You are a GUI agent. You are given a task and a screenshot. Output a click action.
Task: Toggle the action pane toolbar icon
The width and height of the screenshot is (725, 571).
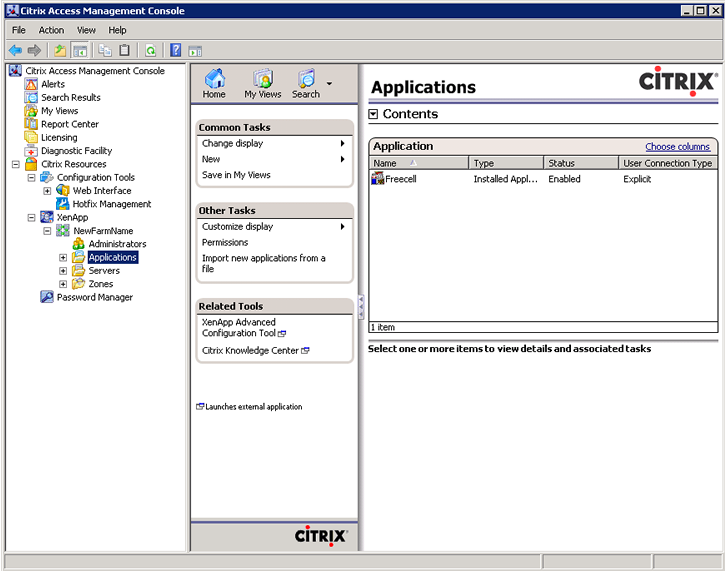click(195, 51)
